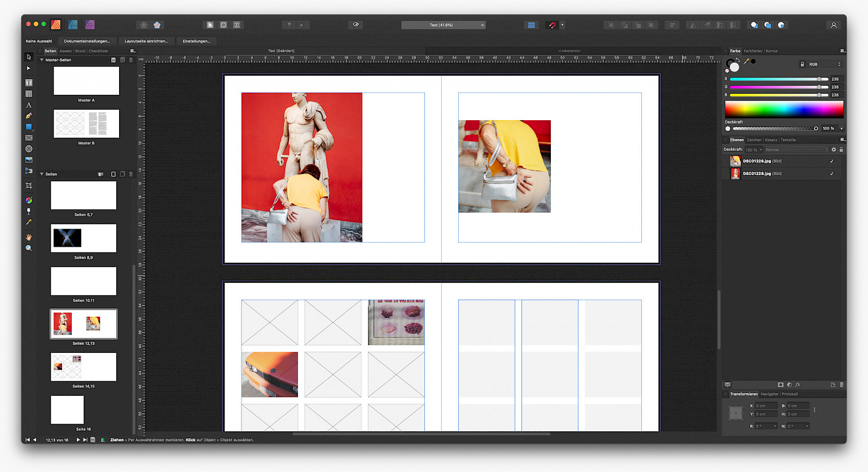Open color Deckkraft percentage dropdown arrow

841,128
